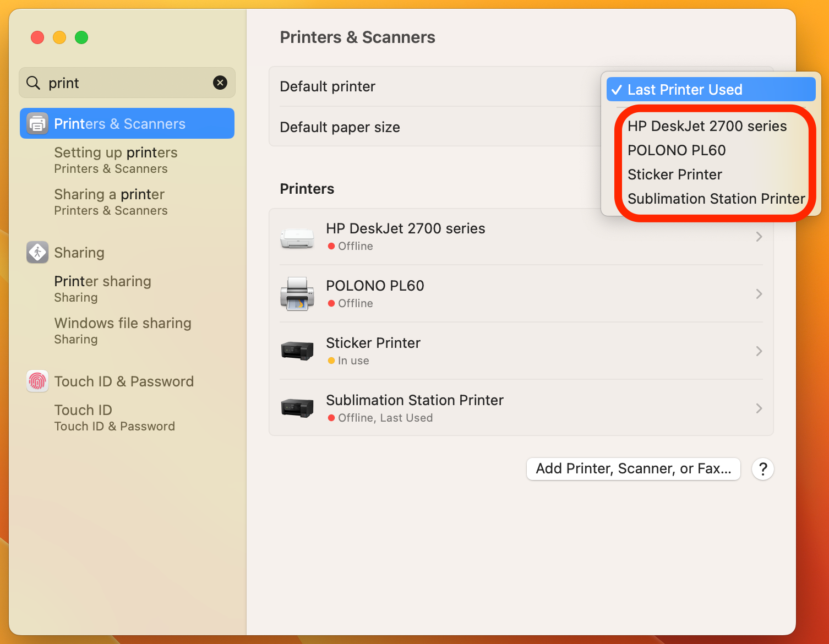The image size is (829, 644).
Task: Pick POLONO PL60 in the default printer menu
Action: point(677,150)
